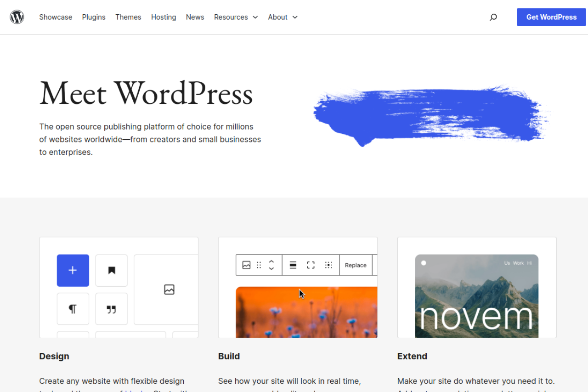Click the move down arrow icon
588x392 pixels.
click(271, 268)
